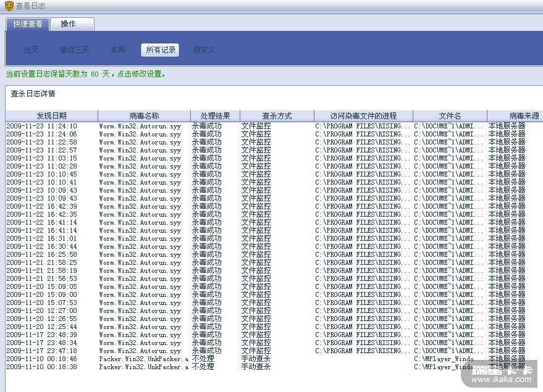
Task: Switch to the 快速查看 tab
Action: click(28, 24)
